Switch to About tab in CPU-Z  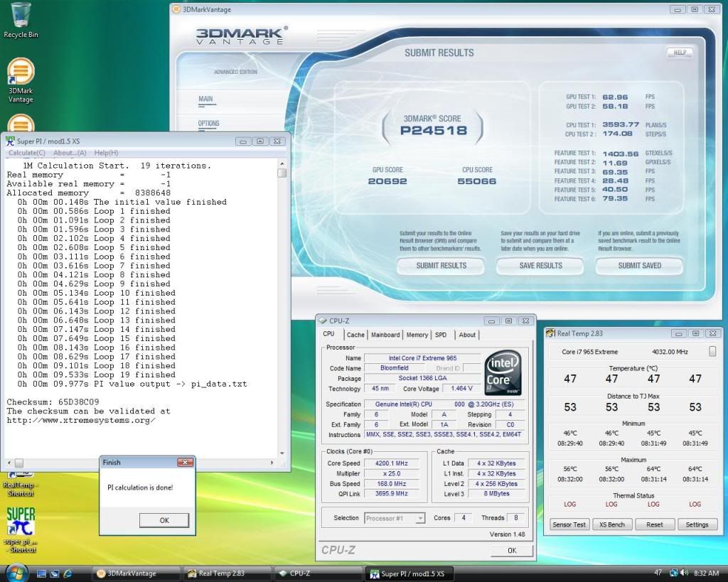[467, 335]
